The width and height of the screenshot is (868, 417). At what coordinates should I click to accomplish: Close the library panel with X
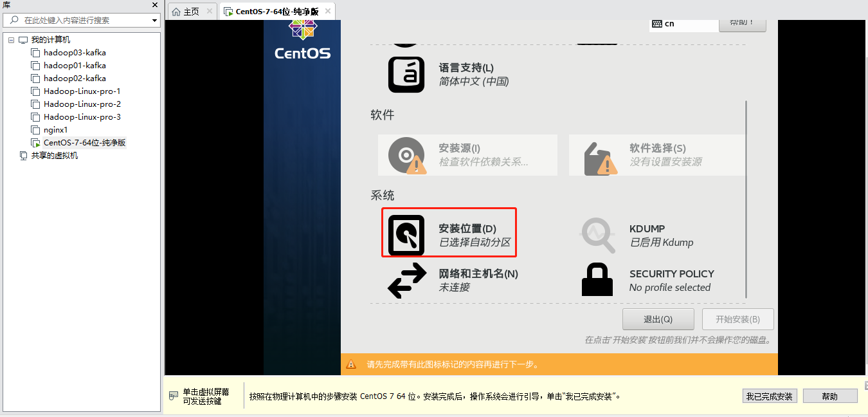point(155,5)
